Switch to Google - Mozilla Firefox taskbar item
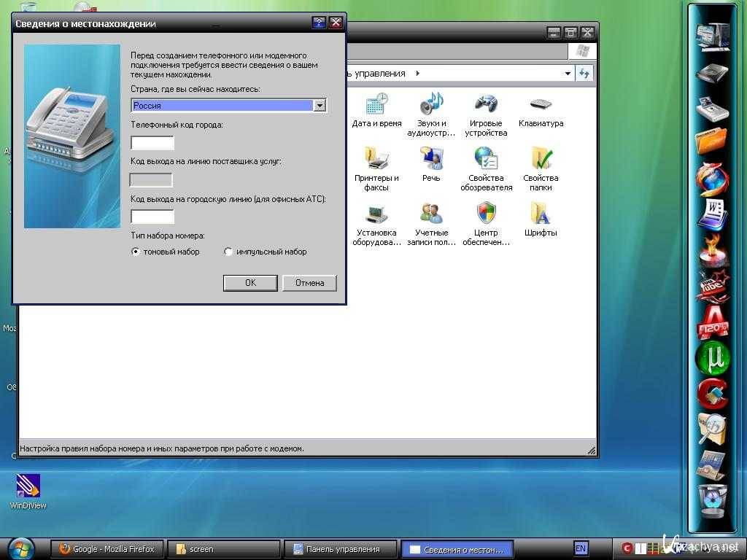 point(107,549)
